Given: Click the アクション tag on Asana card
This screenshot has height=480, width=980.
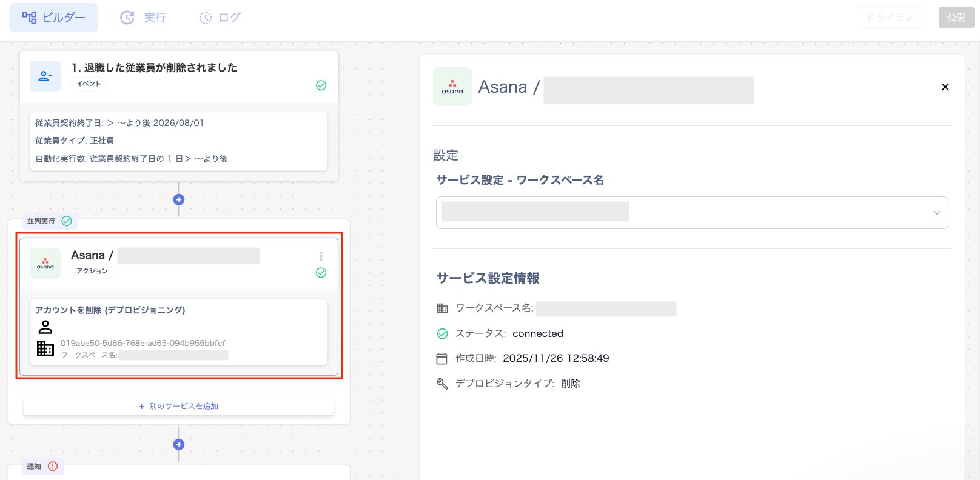Looking at the screenshot, I should tap(92, 271).
